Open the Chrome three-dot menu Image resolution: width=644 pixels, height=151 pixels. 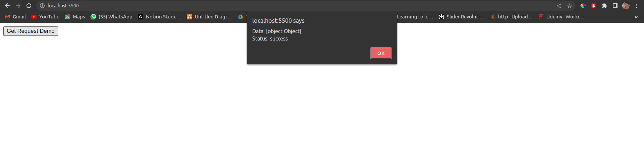coord(637,6)
